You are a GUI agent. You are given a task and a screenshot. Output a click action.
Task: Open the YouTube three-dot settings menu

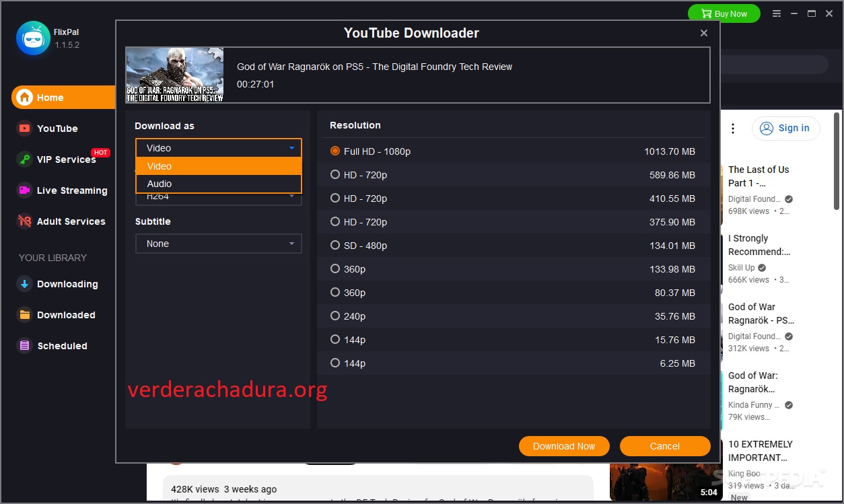pyautogui.click(x=733, y=129)
